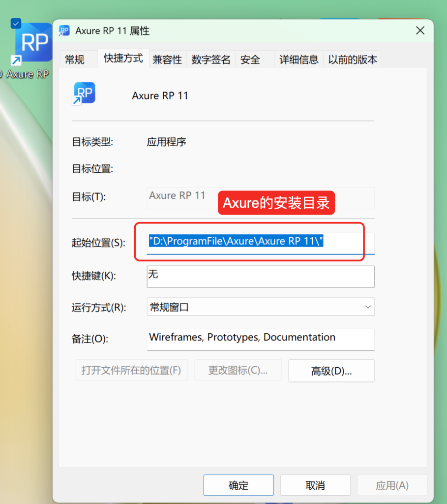Click the large Axure RP 11 icon in dialog

84,94
